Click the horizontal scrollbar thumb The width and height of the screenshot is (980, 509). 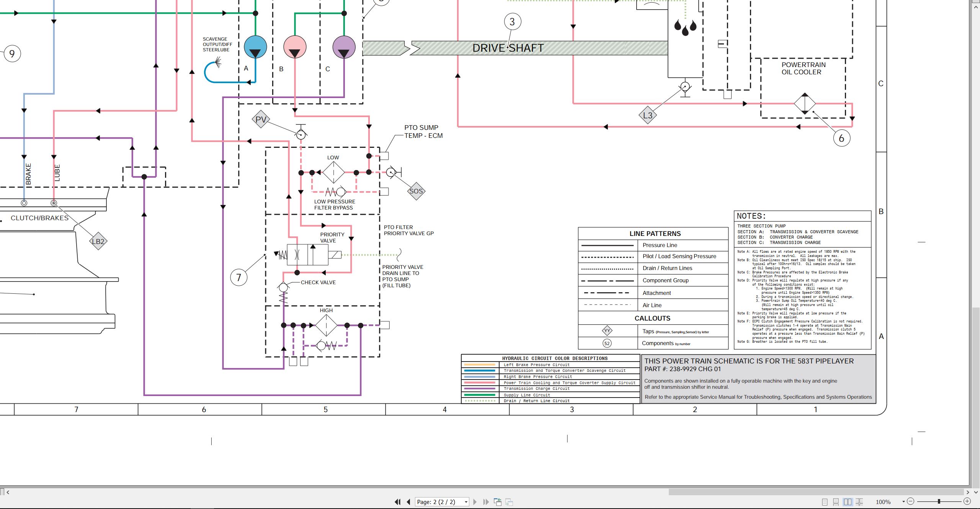816,492
